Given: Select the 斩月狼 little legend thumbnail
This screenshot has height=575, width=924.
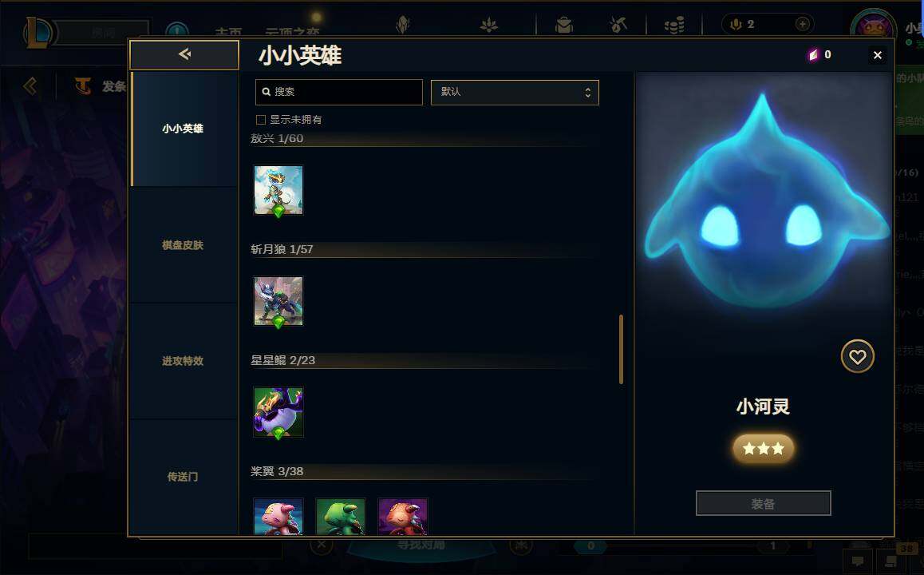Looking at the screenshot, I should click(x=278, y=301).
